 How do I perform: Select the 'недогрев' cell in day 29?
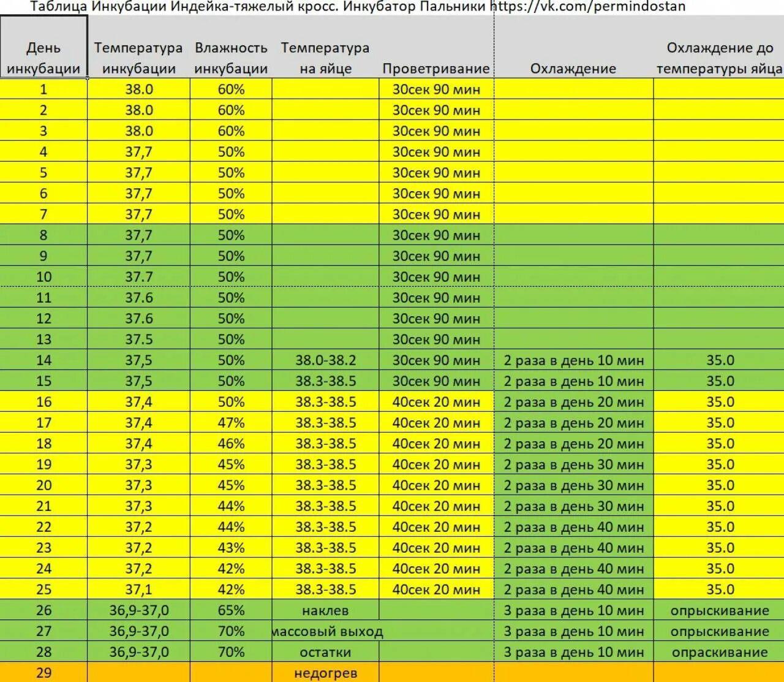(x=325, y=672)
